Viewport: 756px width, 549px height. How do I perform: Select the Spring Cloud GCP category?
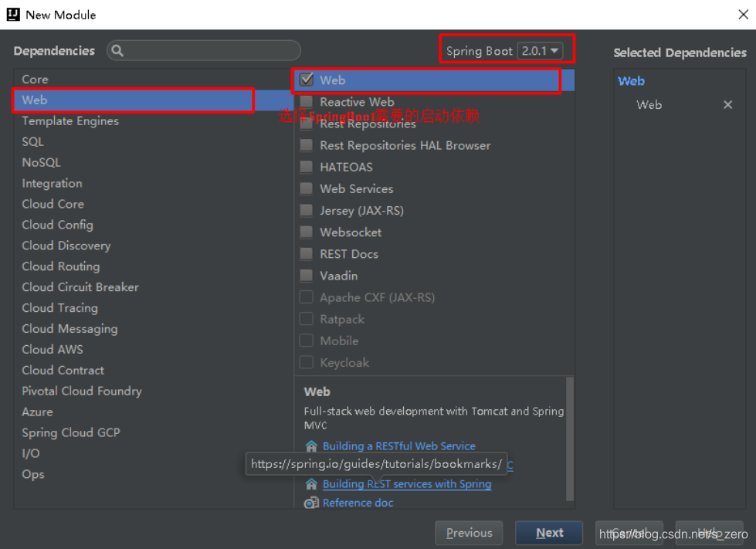154,432
